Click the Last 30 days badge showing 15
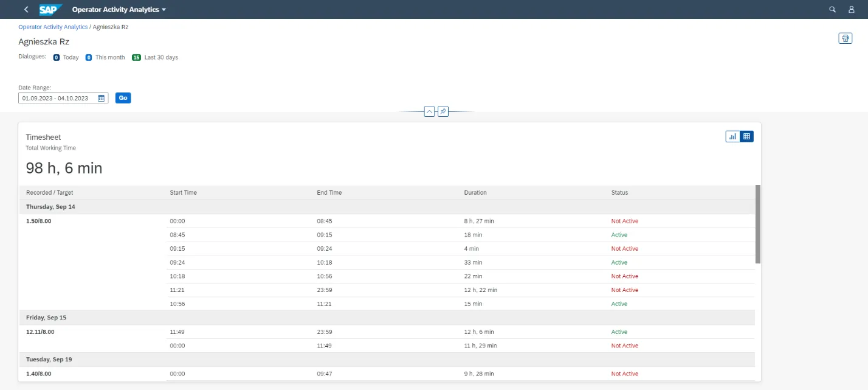Image resolution: width=868 pixels, height=390 pixels. [x=136, y=57]
